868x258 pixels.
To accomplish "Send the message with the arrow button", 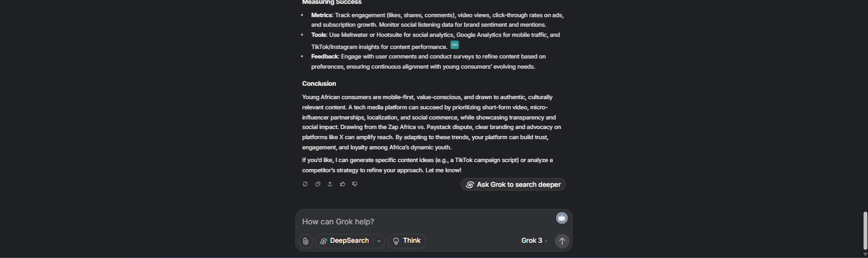I will pyautogui.click(x=561, y=241).
